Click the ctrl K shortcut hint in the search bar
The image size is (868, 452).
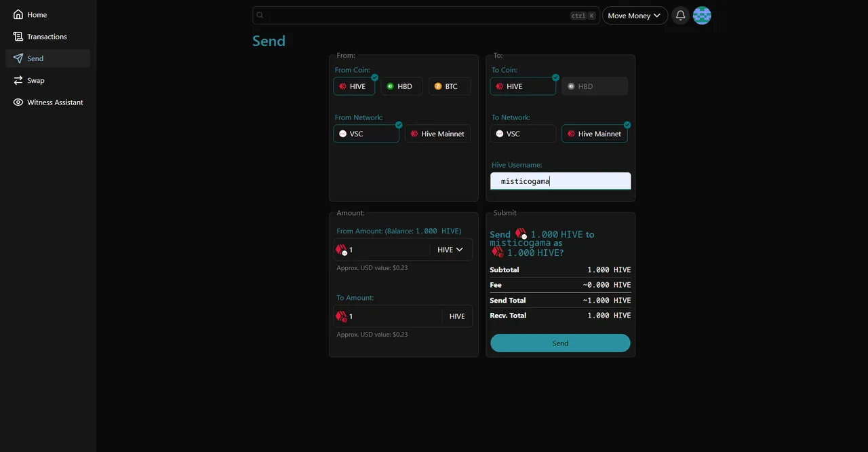(583, 16)
